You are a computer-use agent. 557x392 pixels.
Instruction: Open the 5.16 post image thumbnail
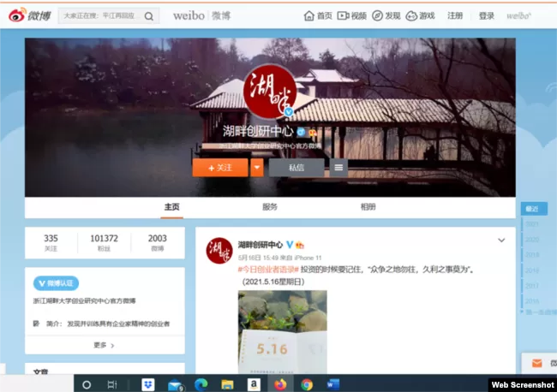(x=283, y=332)
